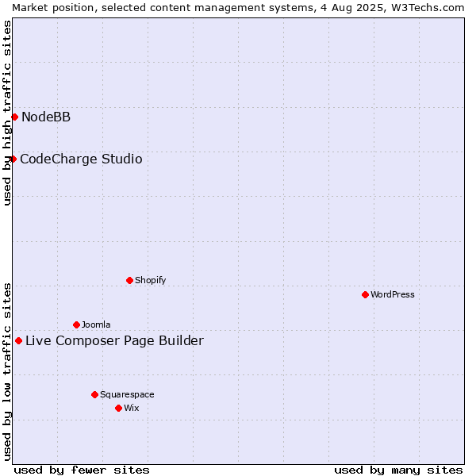Click the red Squarespace data point
The width and height of the screenshot is (476, 476).
94,394
